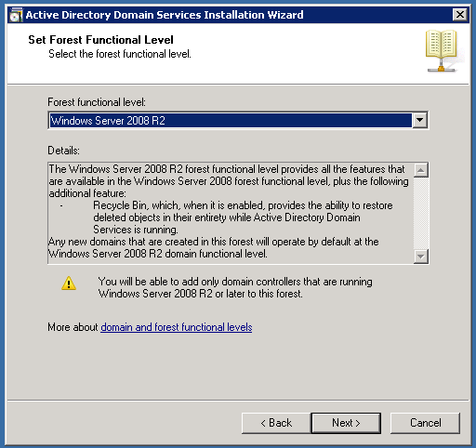Click the wizard title bar icon
The image size is (476, 448).
coord(16,15)
